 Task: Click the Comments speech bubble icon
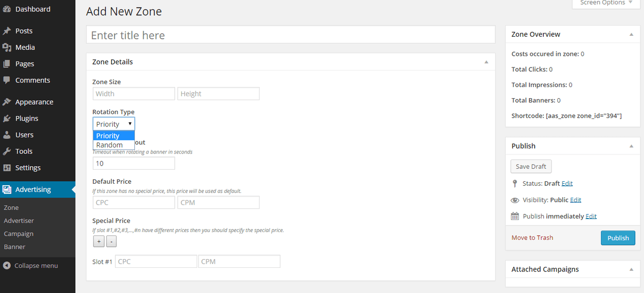7,80
